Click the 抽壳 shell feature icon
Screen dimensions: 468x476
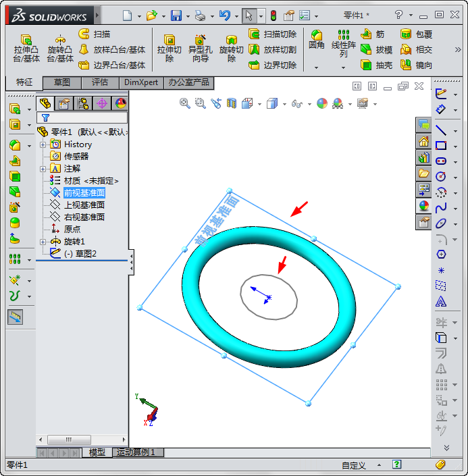(366, 65)
